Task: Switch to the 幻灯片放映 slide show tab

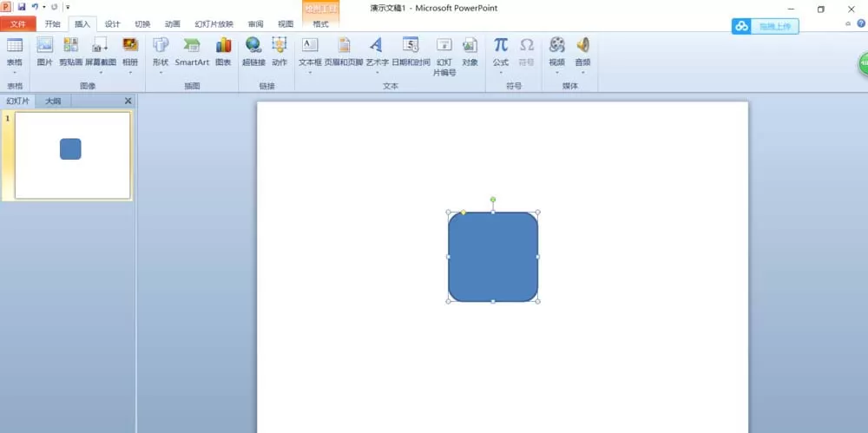Action: (214, 23)
